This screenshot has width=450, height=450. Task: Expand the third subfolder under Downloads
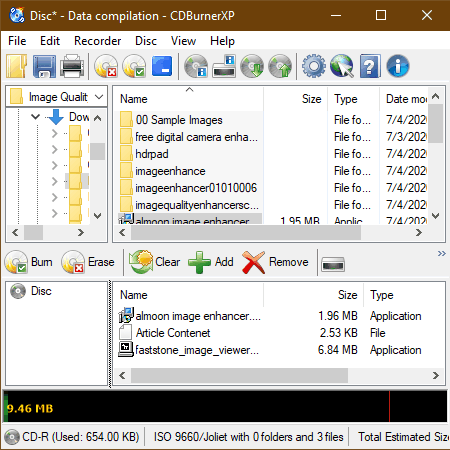point(55,165)
